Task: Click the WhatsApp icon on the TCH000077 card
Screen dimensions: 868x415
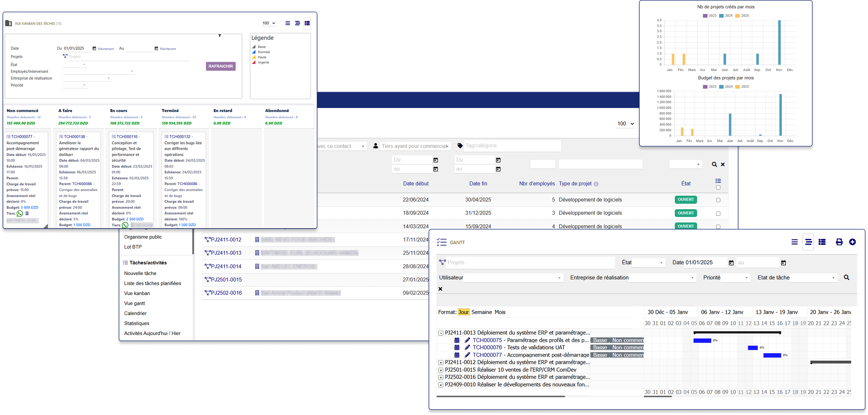Action: tap(19, 214)
